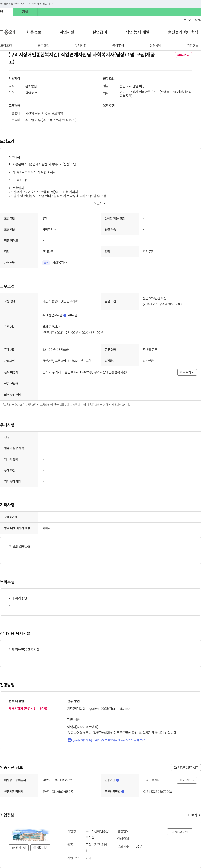Add company to 관심기업
This screenshot has height=868, width=201.
pyautogui.click(x=19, y=848)
